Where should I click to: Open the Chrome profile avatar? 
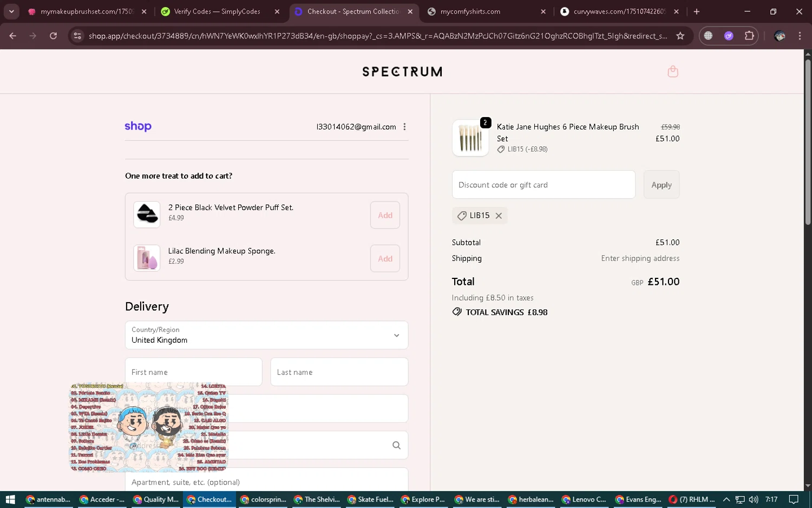pyautogui.click(x=780, y=36)
